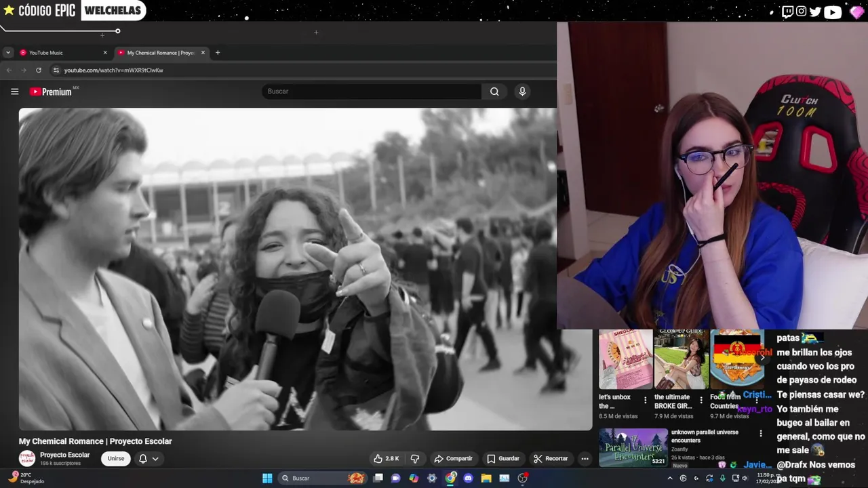Open 'let's unbox the...' short thumbnail

click(625, 359)
